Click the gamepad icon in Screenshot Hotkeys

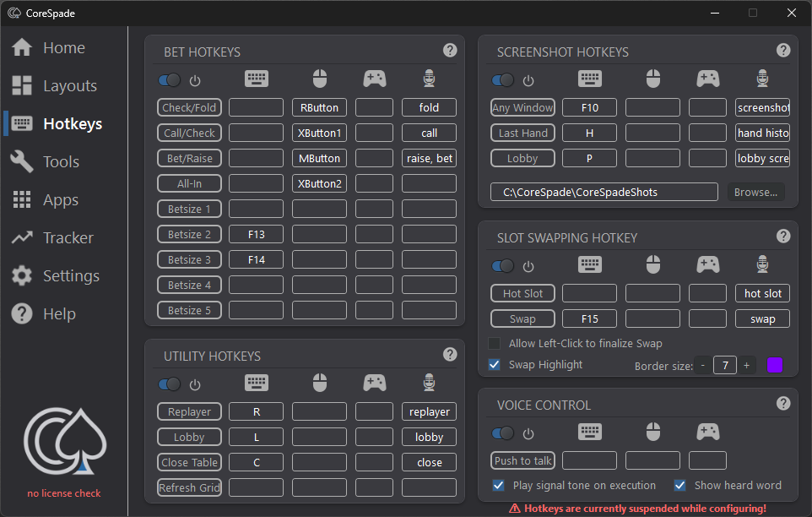pyautogui.click(x=708, y=79)
